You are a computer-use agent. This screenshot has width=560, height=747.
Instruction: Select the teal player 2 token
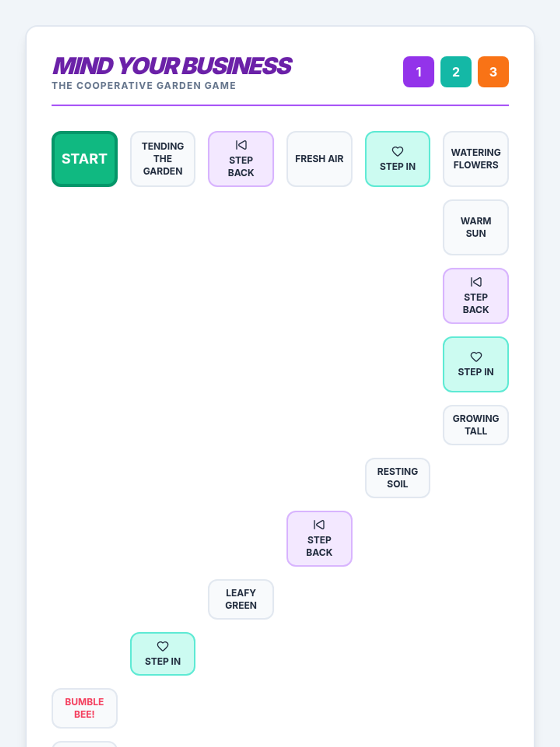[456, 72]
